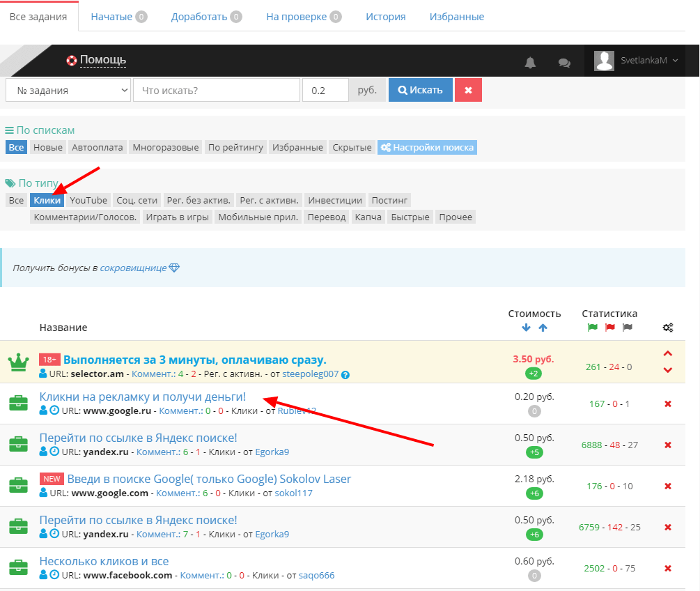Open list settings gears icon

tap(668, 328)
